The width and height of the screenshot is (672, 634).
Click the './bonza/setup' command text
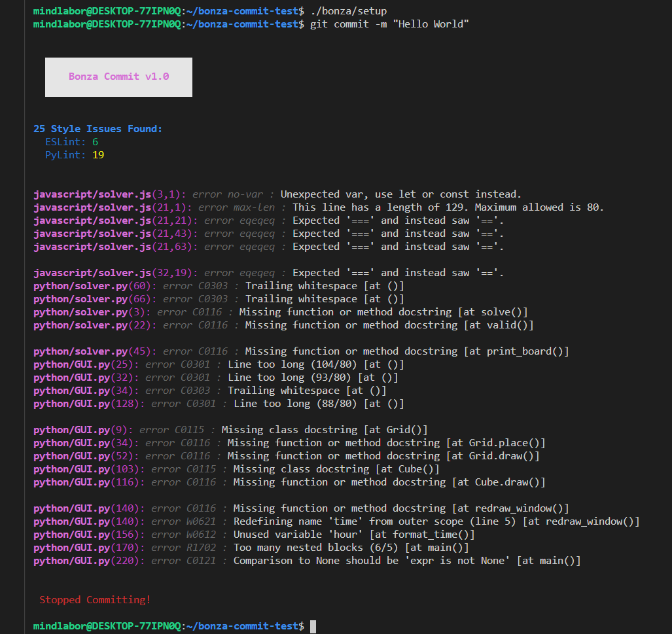[x=348, y=11]
